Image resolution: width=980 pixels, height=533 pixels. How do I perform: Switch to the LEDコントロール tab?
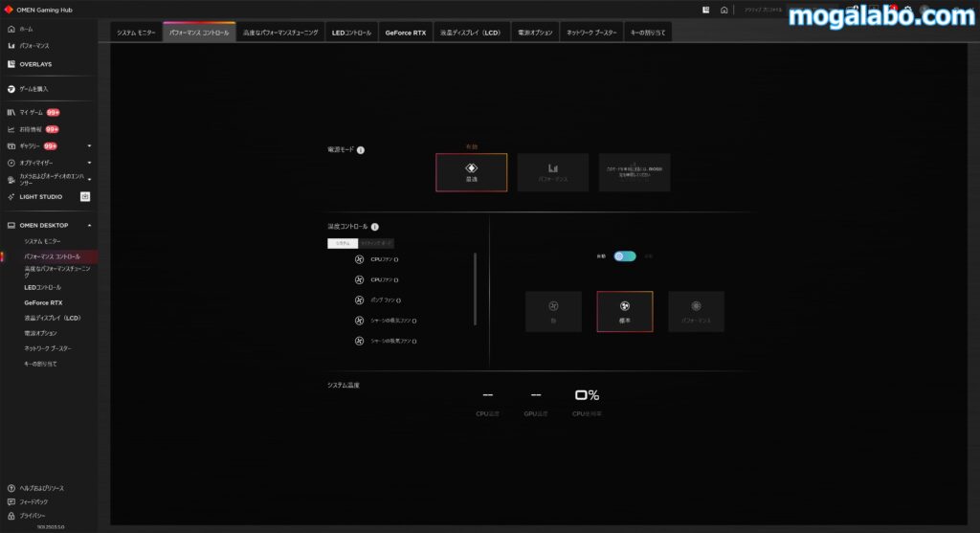(x=351, y=33)
